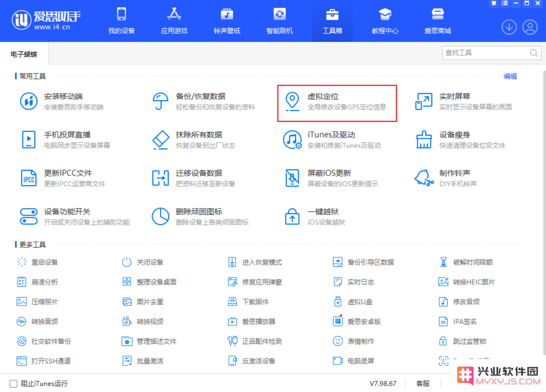546x392 pixels.
Task: Open 教程中心 section
Action: 385,21
